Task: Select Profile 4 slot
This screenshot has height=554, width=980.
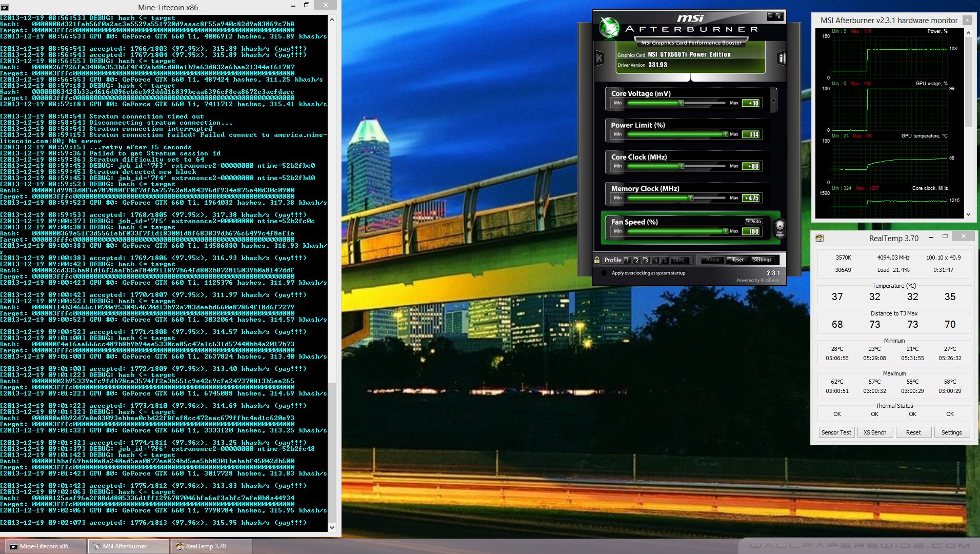Action: pyautogui.click(x=655, y=260)
